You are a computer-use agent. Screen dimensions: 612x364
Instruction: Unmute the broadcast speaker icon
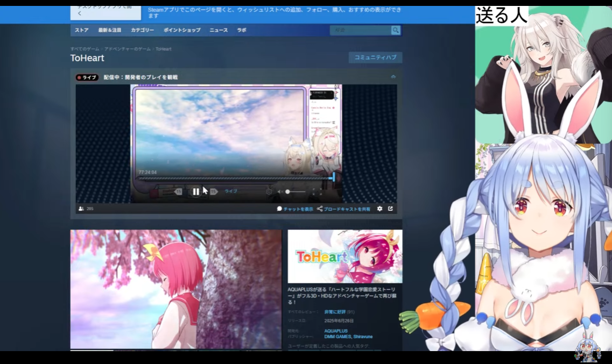pyautogui.click(x=280, y=191)
